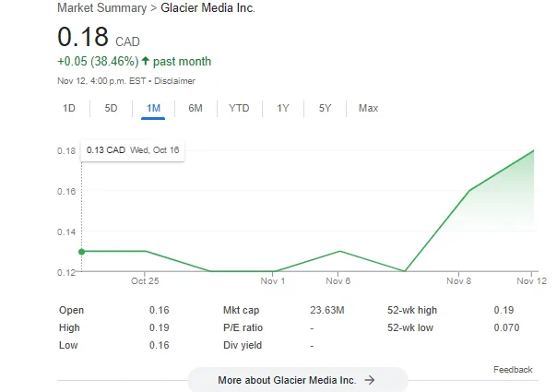Click the Open price label
The image size is (557, 392).
pos(71,310)
